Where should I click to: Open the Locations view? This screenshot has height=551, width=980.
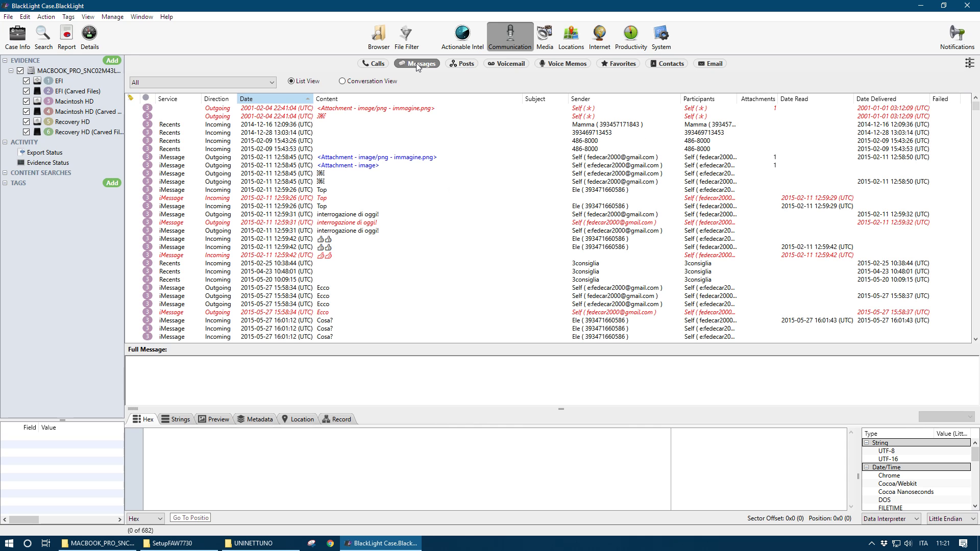pyautogui.click(x=571, y=38)
